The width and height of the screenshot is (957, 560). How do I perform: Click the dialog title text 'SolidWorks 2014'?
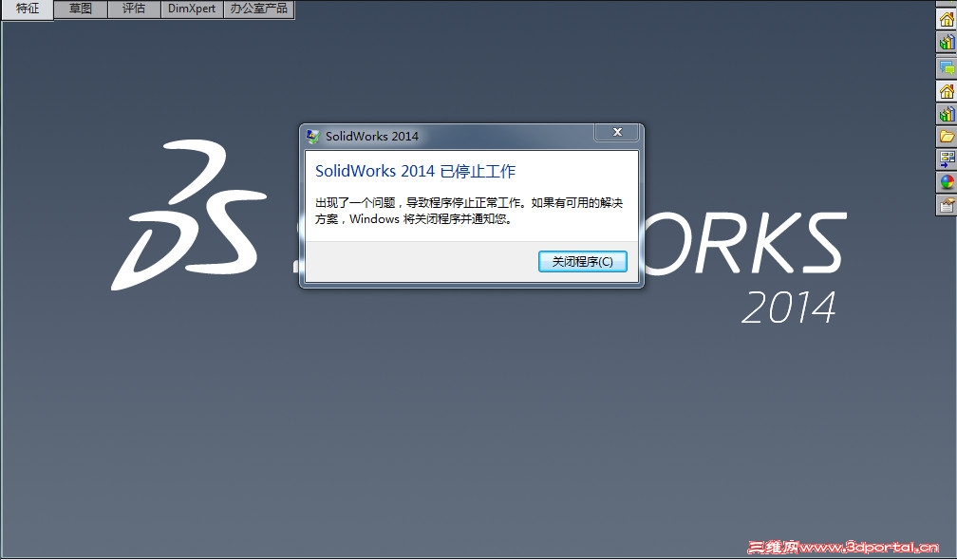tap(372, 136)
